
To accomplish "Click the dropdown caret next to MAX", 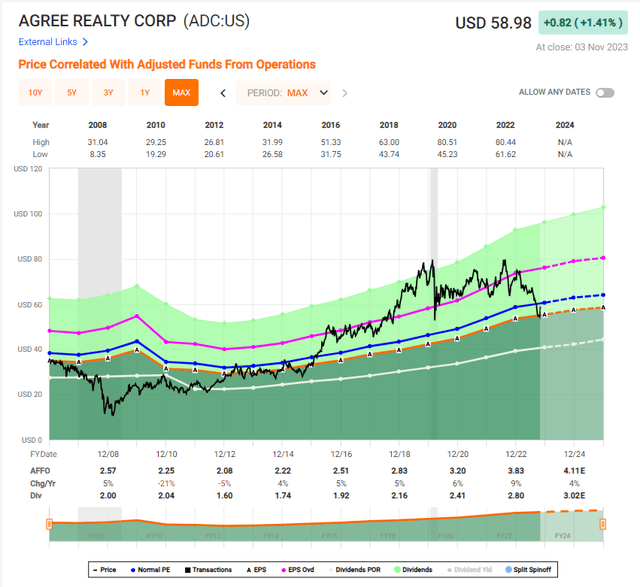I will pos(323,93).
